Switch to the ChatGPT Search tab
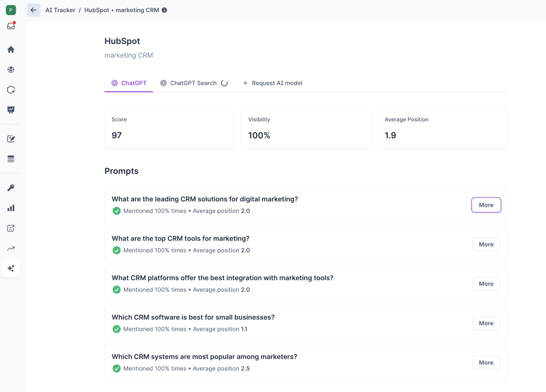The height and width of the screenshot is (392, 546). [x=193, y=83]
